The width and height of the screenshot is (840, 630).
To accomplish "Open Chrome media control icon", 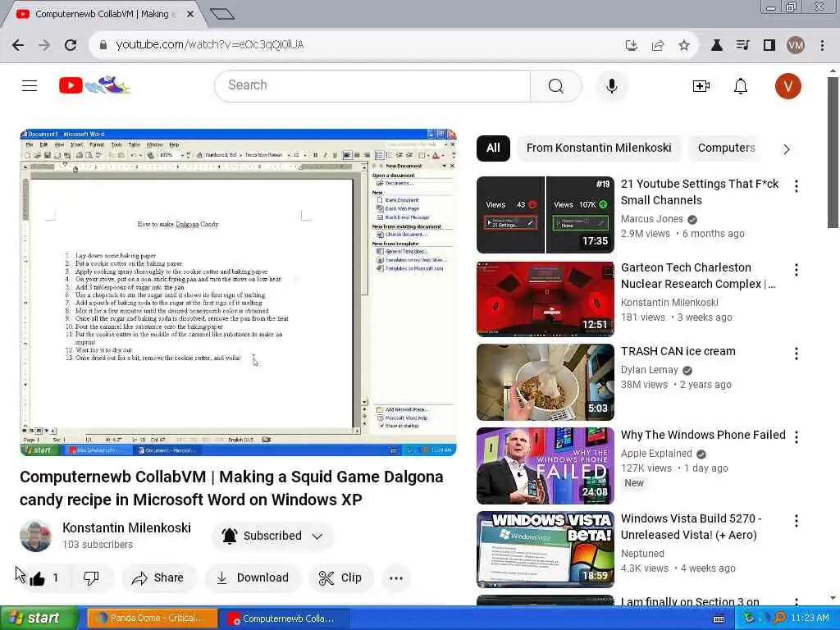I will click(742, 45).
